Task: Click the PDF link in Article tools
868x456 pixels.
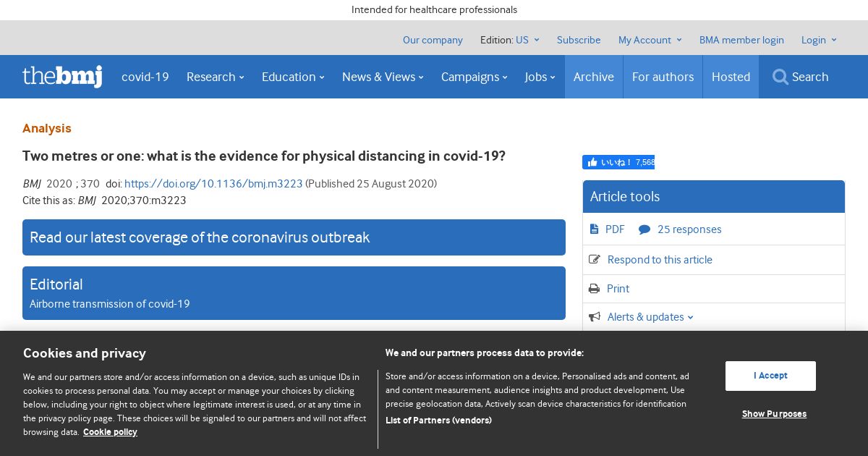Action: [615, 229]
